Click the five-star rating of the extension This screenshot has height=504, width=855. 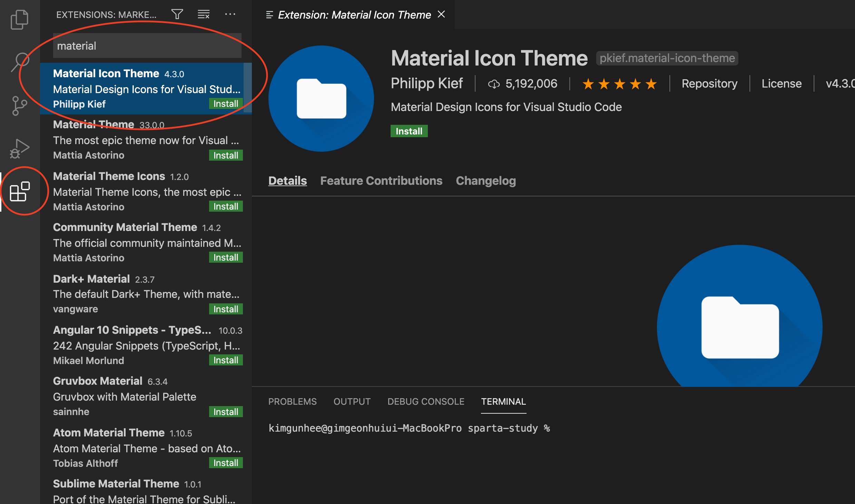point(619,84)
